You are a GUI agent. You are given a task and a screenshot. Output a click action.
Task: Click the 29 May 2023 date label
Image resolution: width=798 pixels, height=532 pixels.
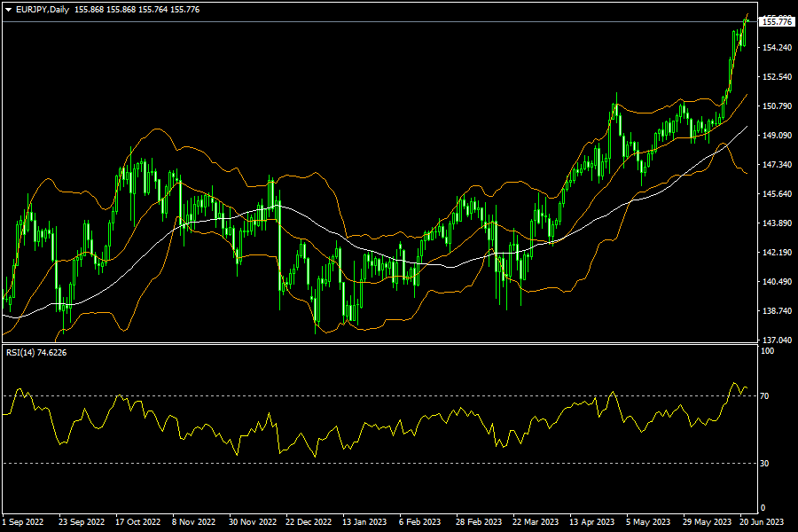click(x=707, y=522)
